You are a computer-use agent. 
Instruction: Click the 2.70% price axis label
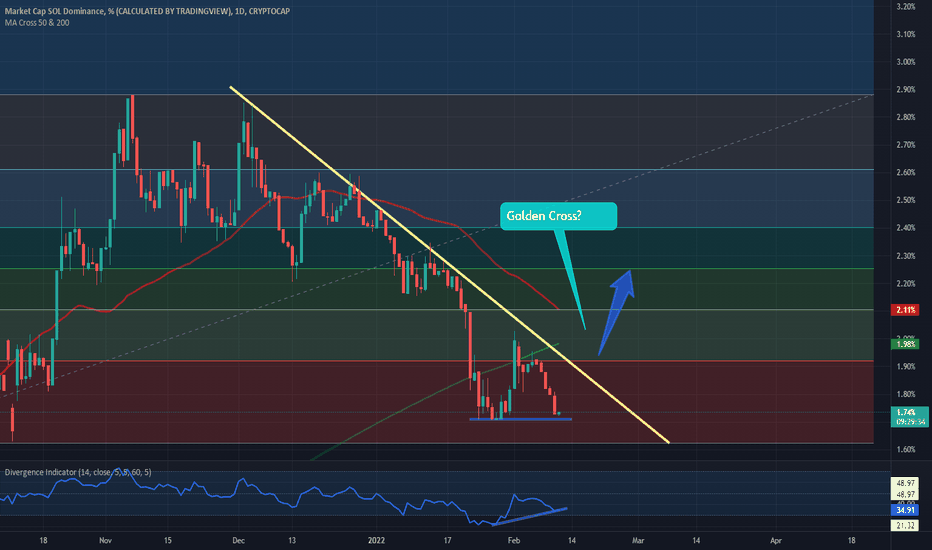[x=906, y=144]
